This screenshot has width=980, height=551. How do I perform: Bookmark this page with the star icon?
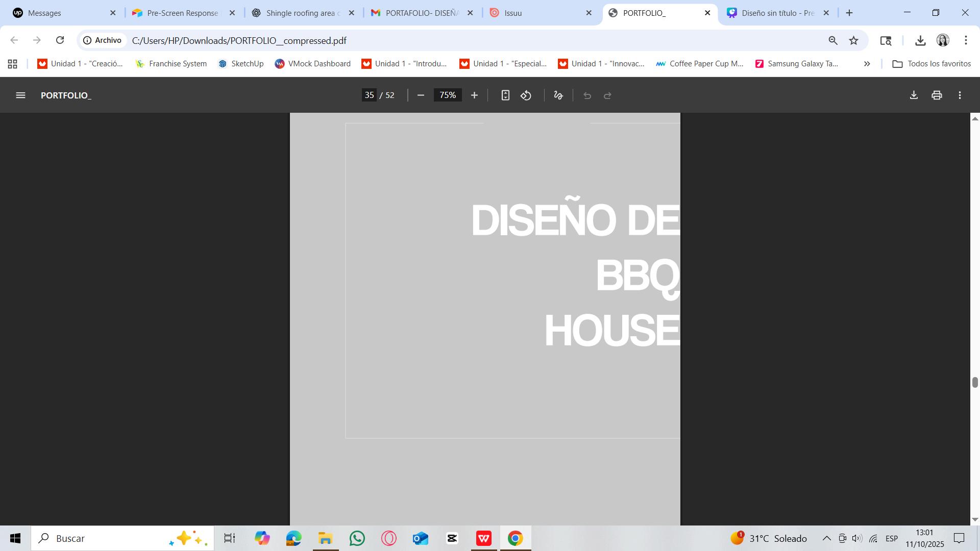click(x=853, y=40)
